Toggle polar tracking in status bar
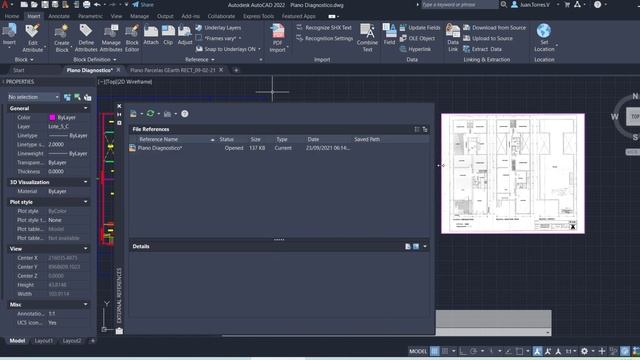Screen dimensions: 640x360 point(473,351)
